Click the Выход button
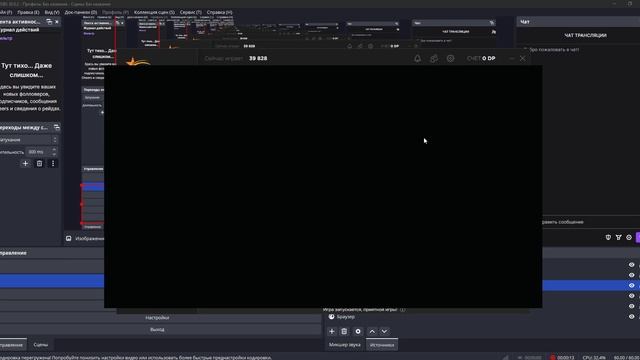 pyautogui.click(x=157, y=329)
